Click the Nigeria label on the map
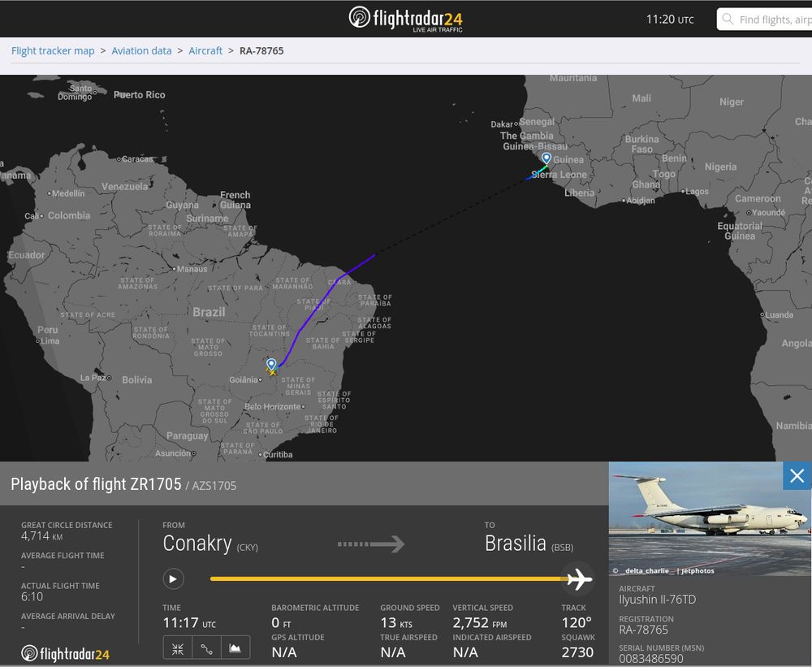 720,167
